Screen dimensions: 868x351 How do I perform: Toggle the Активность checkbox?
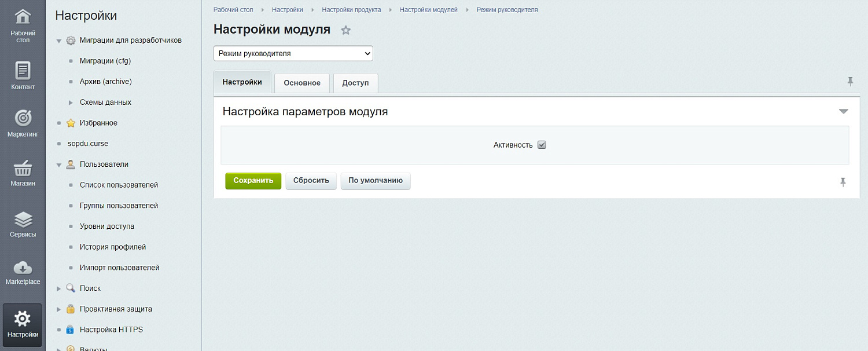pyautogui.click(x=542, y=145)
